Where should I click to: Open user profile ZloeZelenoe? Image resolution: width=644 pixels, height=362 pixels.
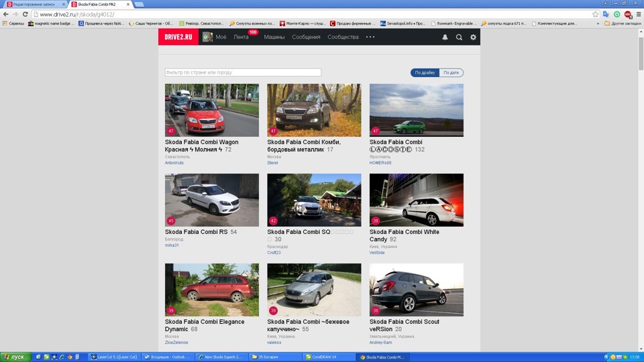coord(176,343)
